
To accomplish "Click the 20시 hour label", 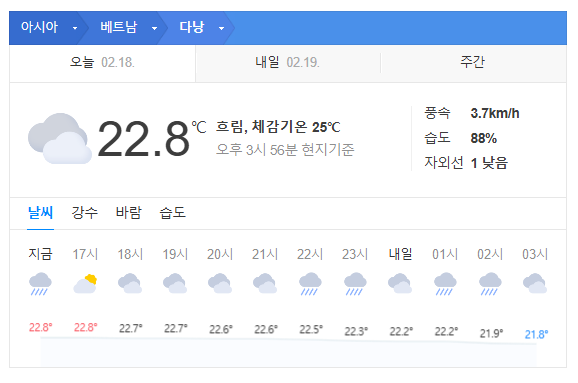I will pyautogui.click(x=220, y=254).
